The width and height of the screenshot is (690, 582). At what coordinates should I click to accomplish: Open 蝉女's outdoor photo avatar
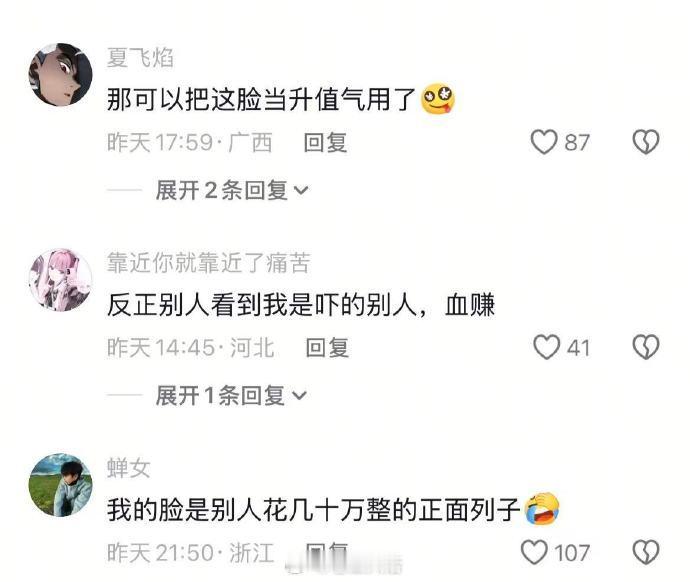(x=60, y=485)
